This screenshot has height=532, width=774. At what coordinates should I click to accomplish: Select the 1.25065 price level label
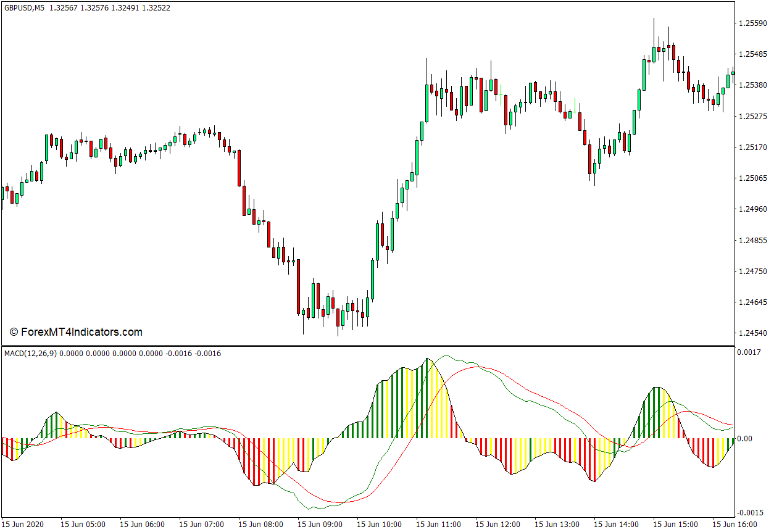(752, 178)
